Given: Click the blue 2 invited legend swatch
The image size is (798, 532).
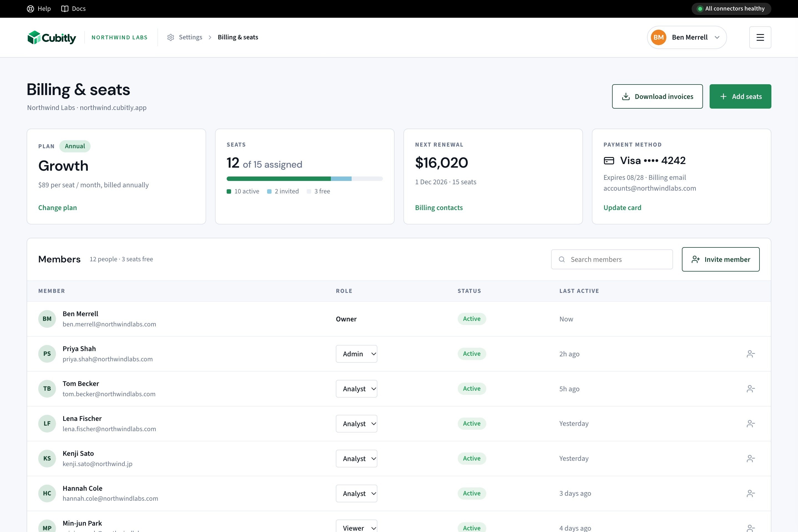Looking at the screenshot, I should point(269,191).
